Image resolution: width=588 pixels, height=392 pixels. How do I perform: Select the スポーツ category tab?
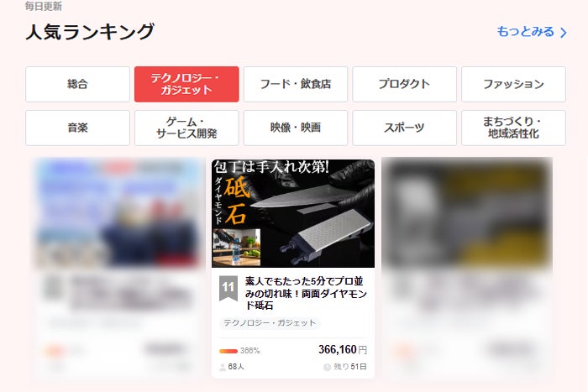click(404, 128)
